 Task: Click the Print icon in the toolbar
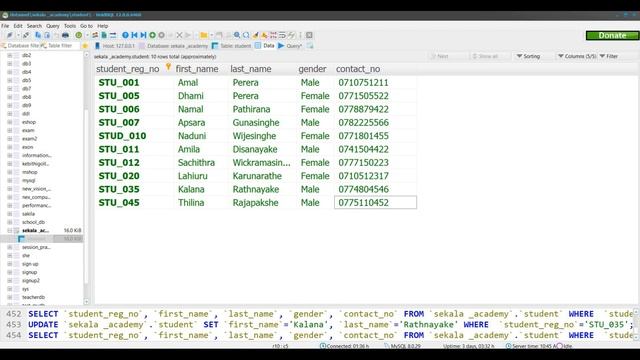click(x=65, y=36)
